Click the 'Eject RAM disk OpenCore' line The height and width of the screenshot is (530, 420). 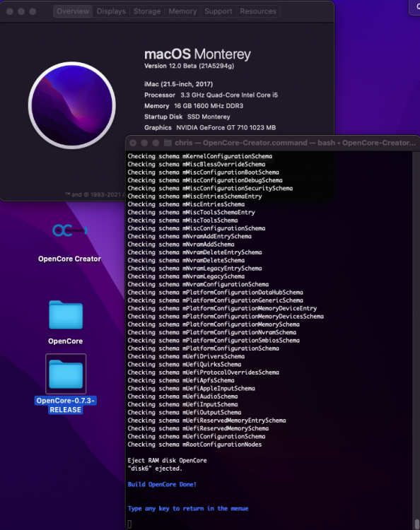167,460
